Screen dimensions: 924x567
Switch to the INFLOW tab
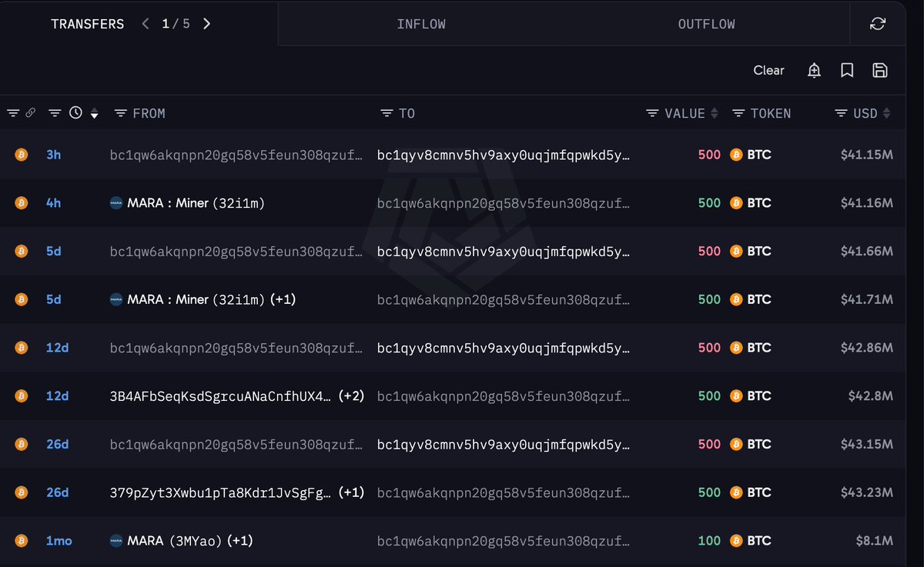[421, 24]
